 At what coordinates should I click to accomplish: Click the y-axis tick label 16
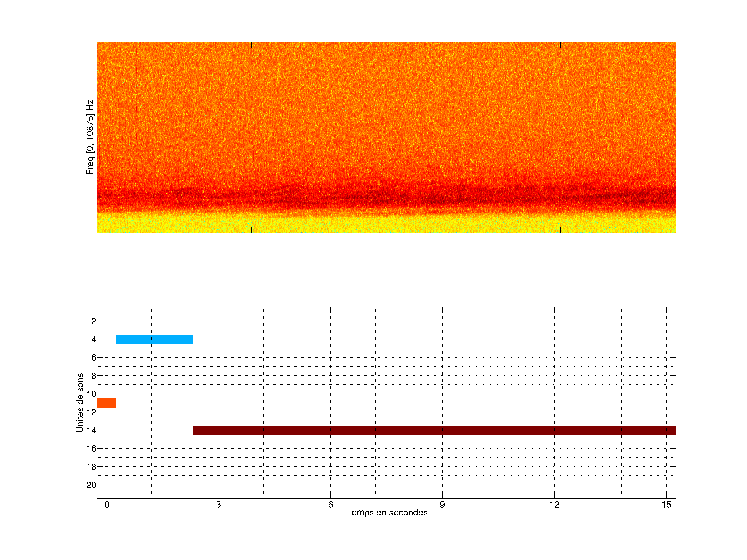(x=91, y=449)
